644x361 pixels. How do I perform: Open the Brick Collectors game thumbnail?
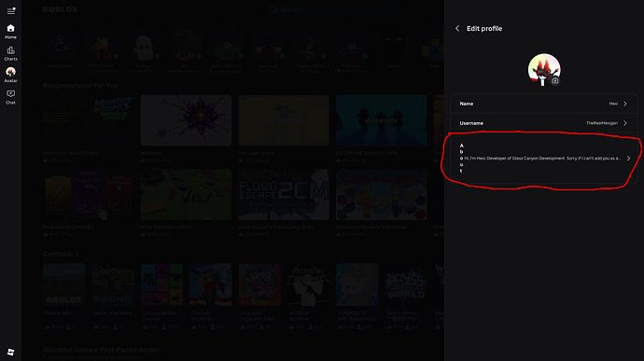[x=186, y=195]
